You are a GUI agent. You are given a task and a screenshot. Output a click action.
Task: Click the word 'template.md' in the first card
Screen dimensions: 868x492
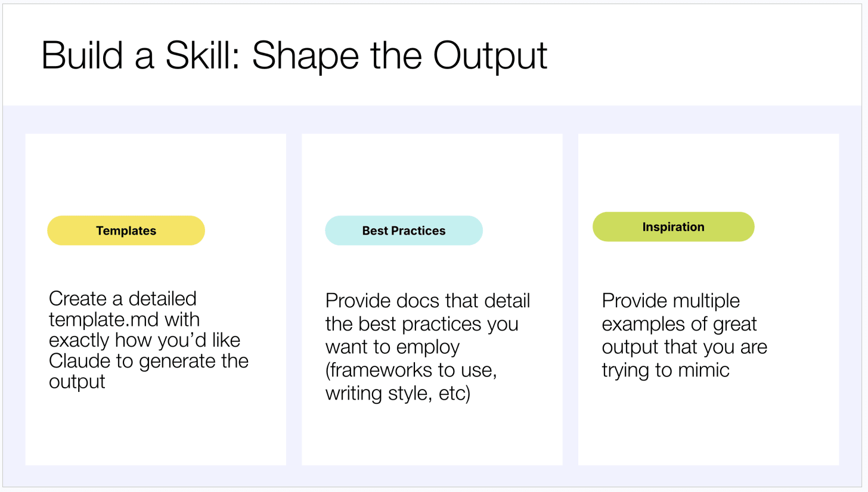pyautogui.click(x=104, y=320)
